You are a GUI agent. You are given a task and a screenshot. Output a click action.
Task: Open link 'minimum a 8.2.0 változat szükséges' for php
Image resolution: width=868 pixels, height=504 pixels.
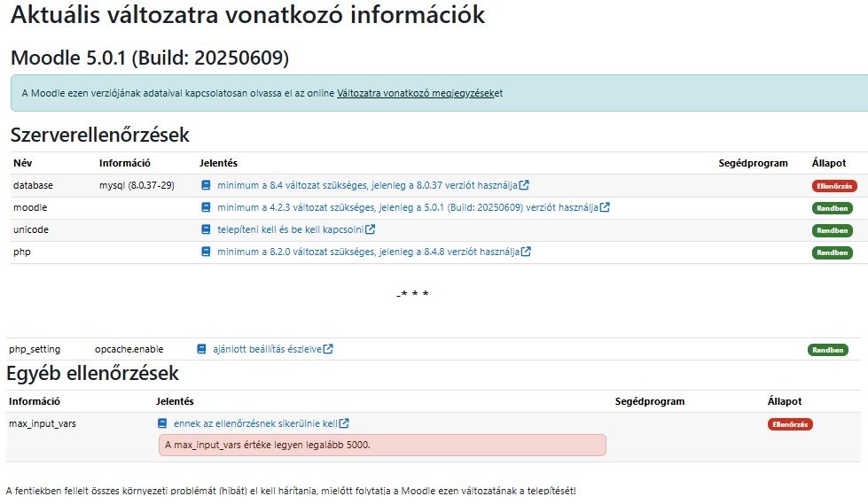click(x=368, y=252)
